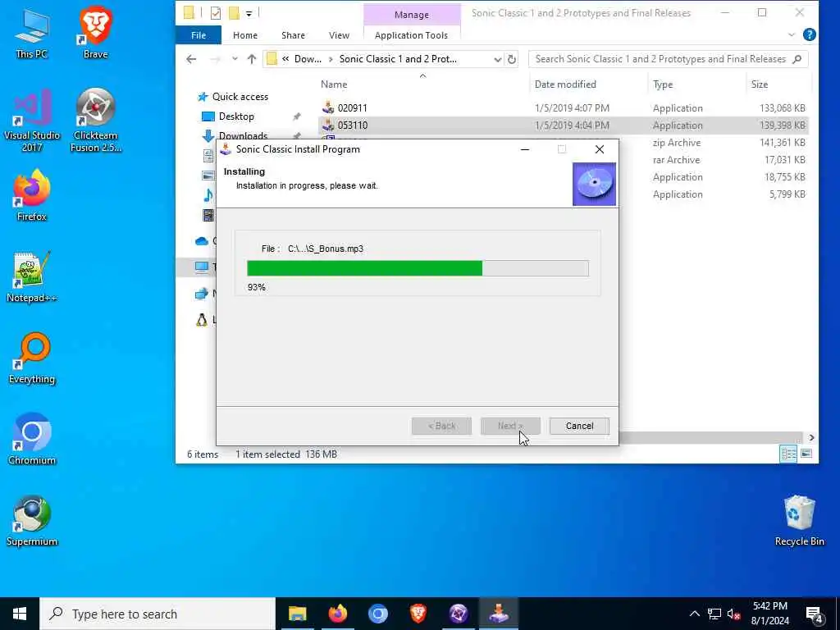The image size is (840, 630).
Task: Open Downloads in the navigation pane
Action: pyautogui.click(x=243, y=135)
